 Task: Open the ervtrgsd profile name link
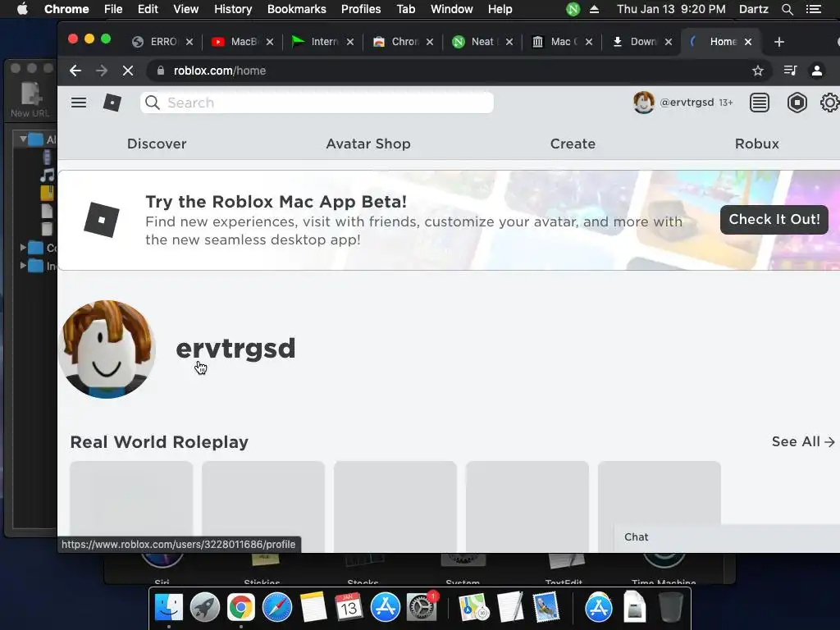click(x=235, y=349)
